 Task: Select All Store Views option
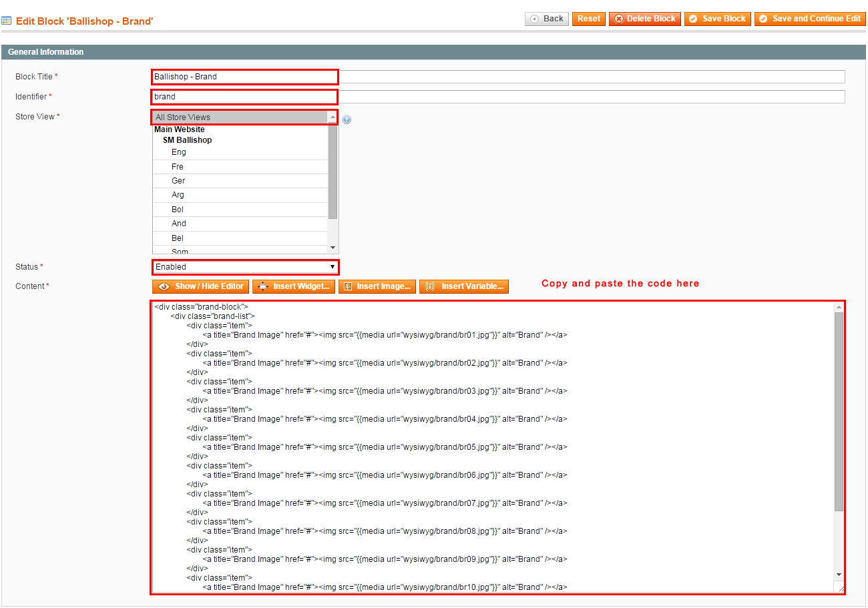[240, 117]
